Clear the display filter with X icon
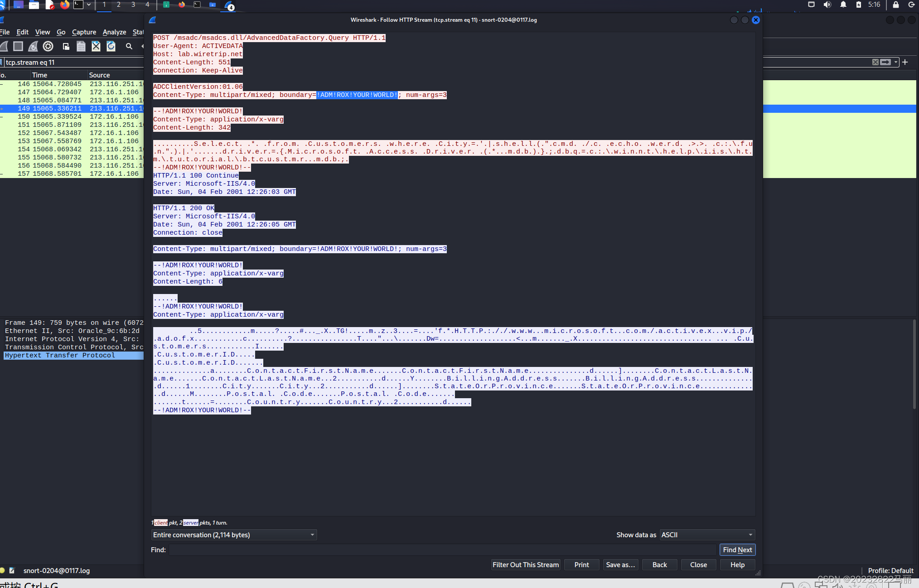Screen dimensions: 919x588 pyautogui.click(x=875, y=62)
